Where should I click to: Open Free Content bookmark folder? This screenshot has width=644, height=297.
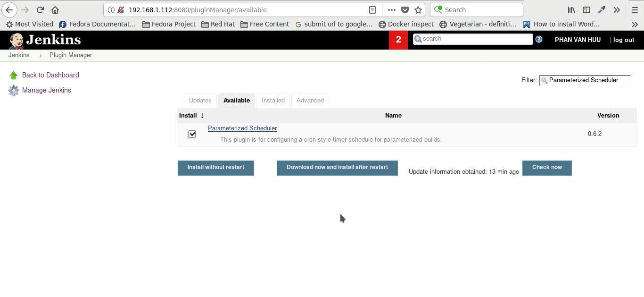(x=264, y=24)
